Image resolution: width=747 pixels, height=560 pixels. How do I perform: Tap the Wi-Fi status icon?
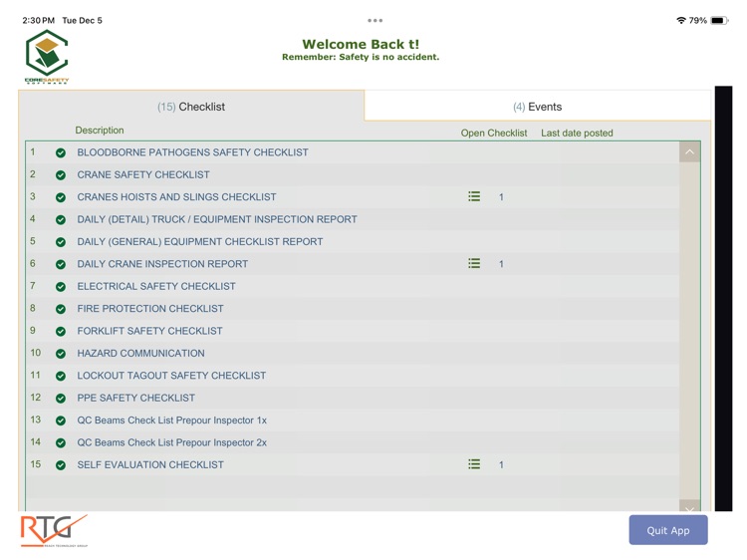(681, 21)
